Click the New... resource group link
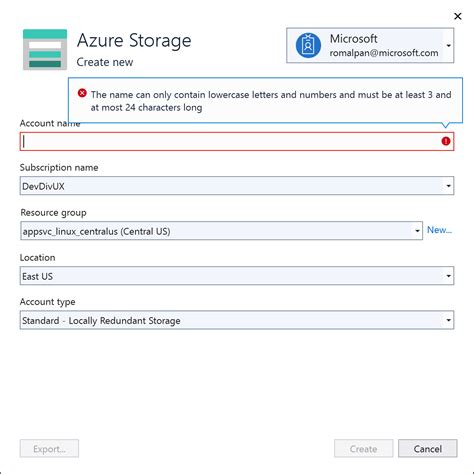The image size is (474, 474). [x=439, y=230]
